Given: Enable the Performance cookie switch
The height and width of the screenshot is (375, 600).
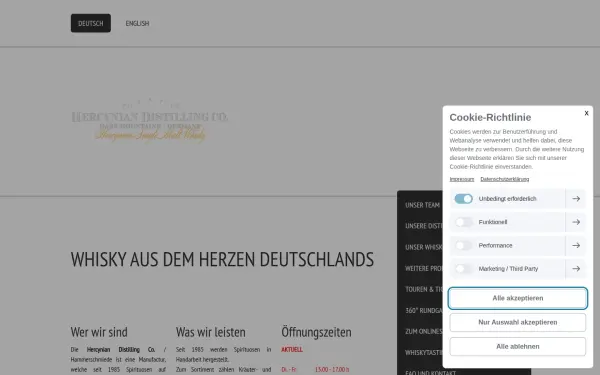Looking at the screenshot, I should point(463,245).
